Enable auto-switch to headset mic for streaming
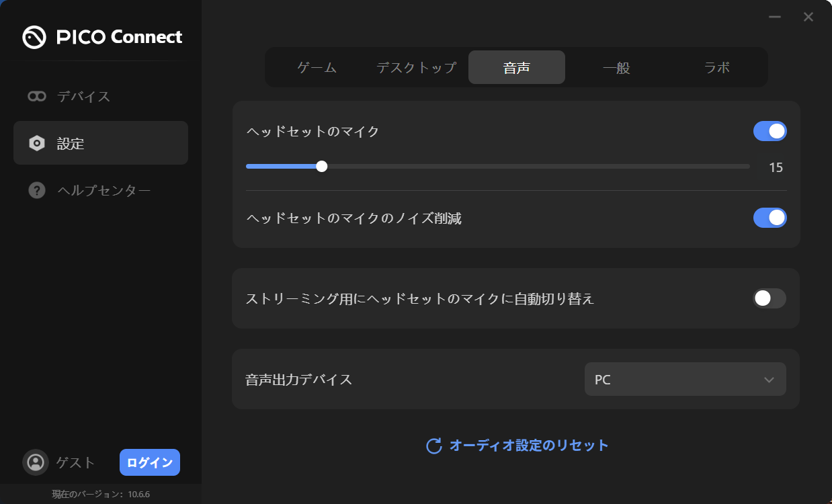The image size is (832, 504). (769, 298)
